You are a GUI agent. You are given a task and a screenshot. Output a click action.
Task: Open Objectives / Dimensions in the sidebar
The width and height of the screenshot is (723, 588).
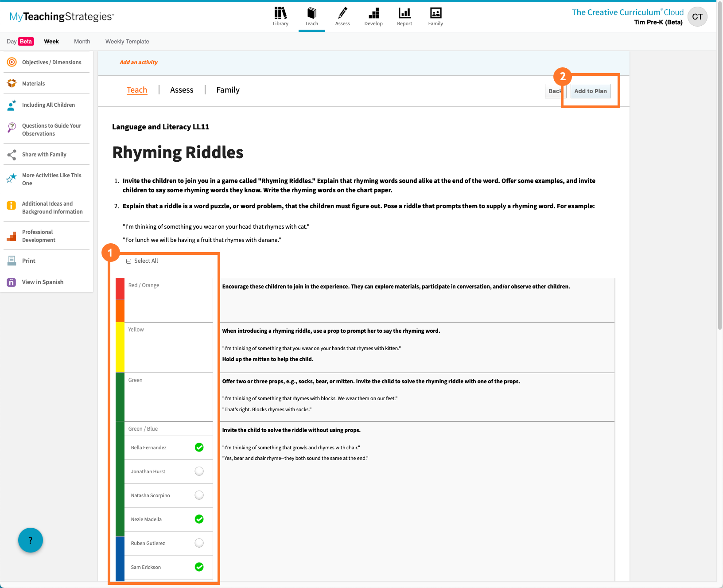(51, 62)
